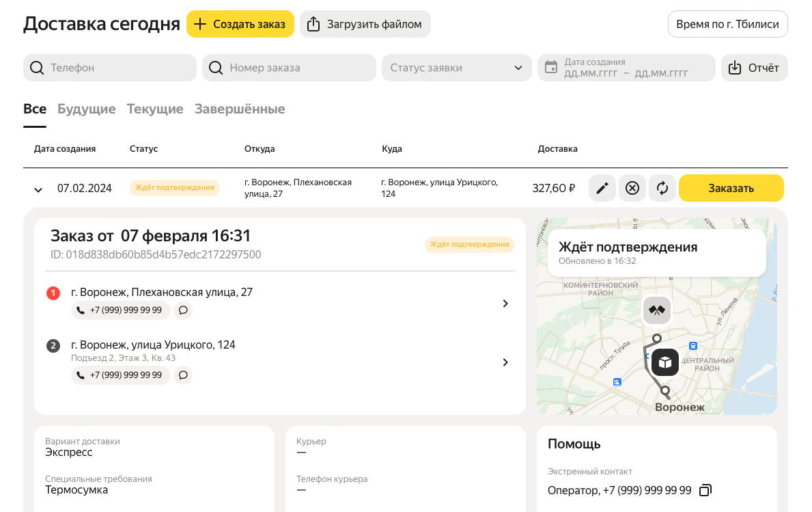Open the Дата создания date range field
812x512 pixels.
coord(626,68)
